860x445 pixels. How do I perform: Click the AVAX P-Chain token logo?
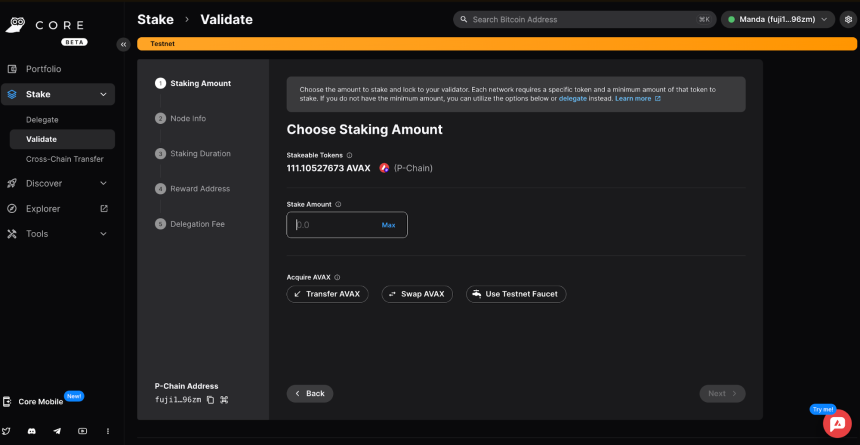[384, 168]
